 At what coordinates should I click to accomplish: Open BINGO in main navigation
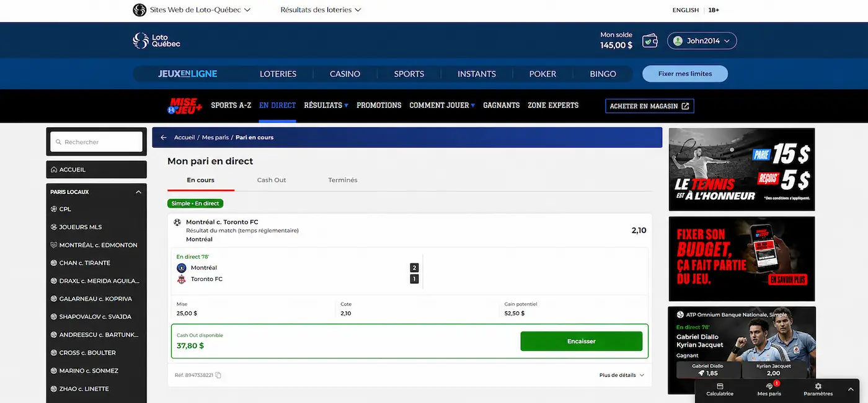(x=603, y=74)
